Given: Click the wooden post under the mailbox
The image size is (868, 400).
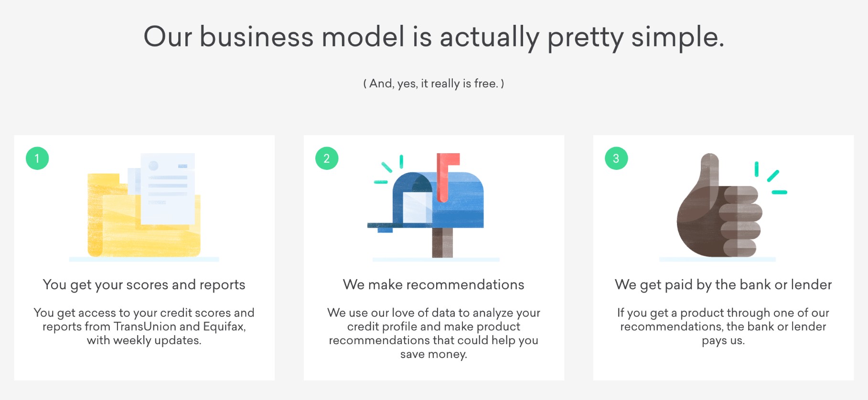Looking at the screenshot, I should click(442, 242).
